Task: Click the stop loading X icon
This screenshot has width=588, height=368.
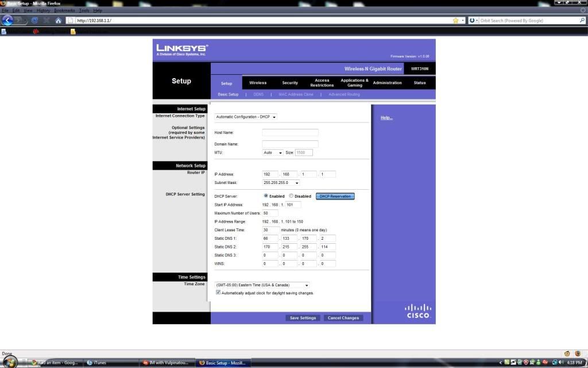Action: pos(47,20)
